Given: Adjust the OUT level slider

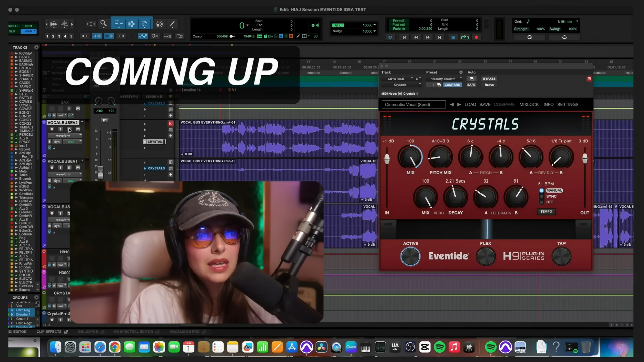Looking at the screenshot, I should pyautogui.click(x=584, y=159).
